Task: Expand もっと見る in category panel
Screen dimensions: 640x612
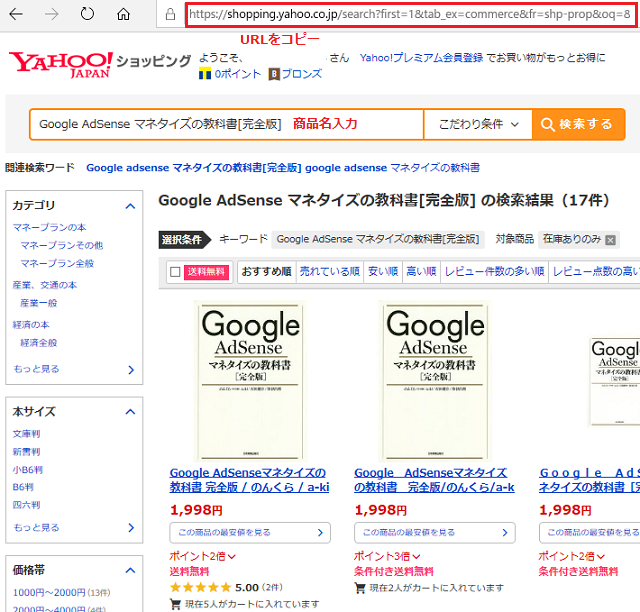Action: 74,369
